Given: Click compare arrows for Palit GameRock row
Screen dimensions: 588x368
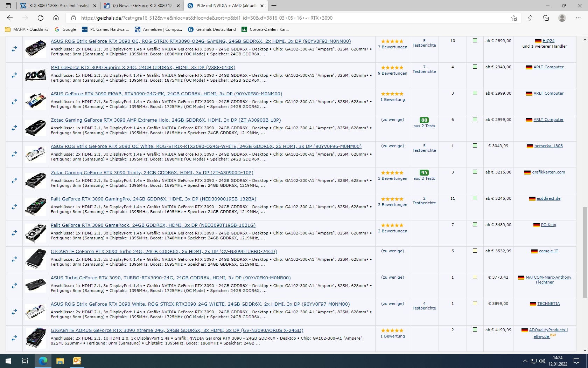Looking at the screenshot, I should [14, 233].
